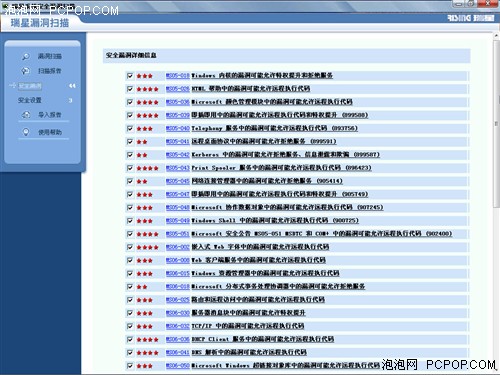The height and width of the screenshot is (375, 500).
Task: Uncheck the Windows kernel vulnerability checkbox
Action: [130, 76]
